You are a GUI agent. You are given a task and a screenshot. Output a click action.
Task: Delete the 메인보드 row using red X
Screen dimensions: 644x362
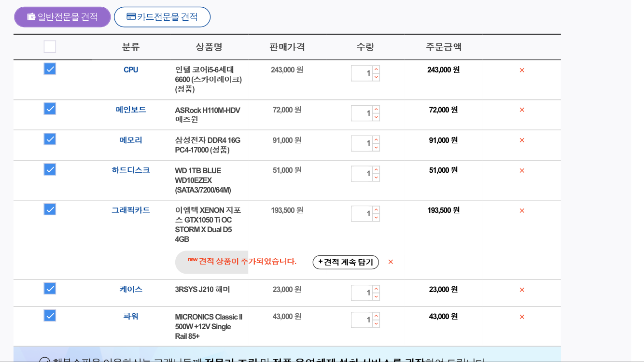point(522,110)
